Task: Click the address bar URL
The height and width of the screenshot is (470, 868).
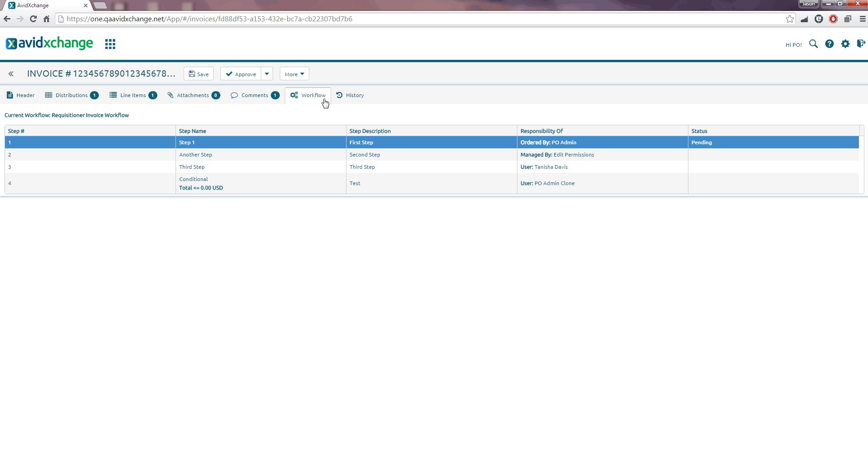Action: [210, 19]
